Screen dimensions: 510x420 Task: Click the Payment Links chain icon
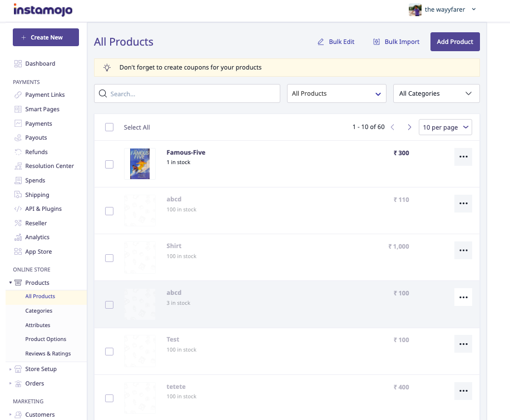18,95
